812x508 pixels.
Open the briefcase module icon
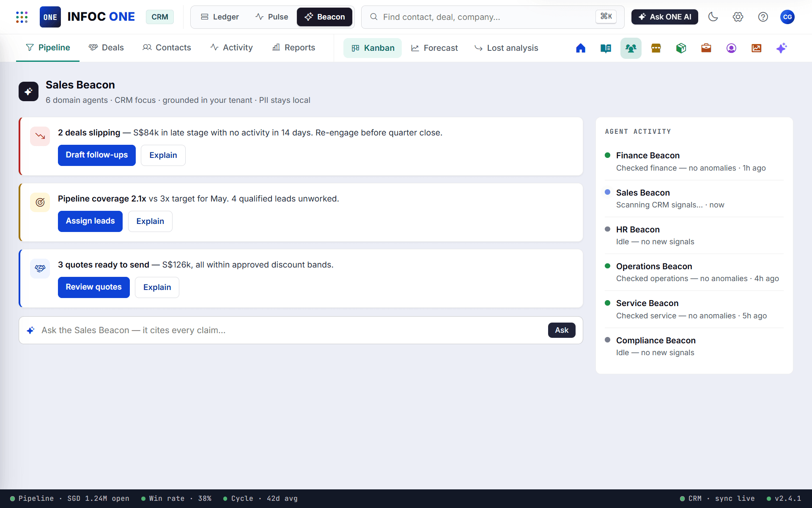click(706, 48)
